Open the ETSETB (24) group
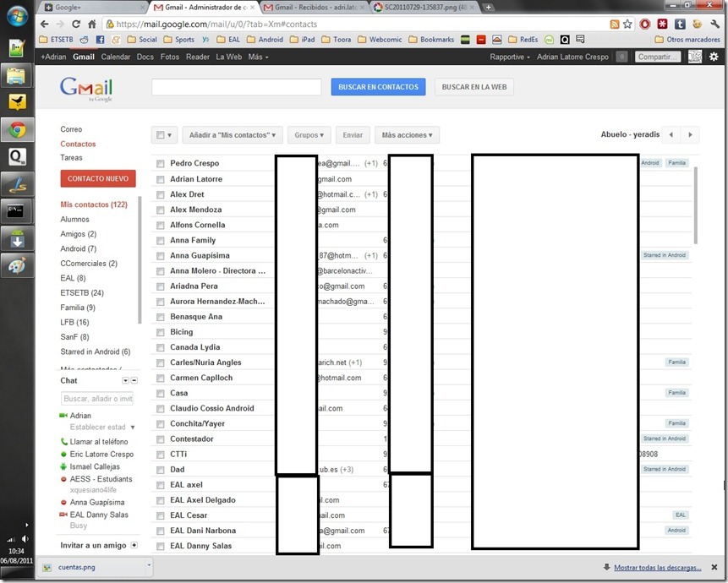This screenshot has height=583, width=728. pyautogui.click(x=82, y=292)
